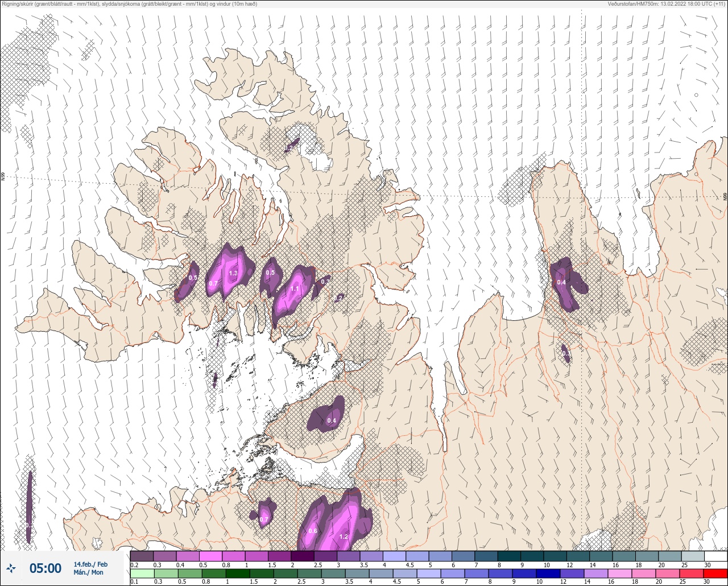Image resolution: width=728 pixels, height=586 pixels.
Task: Pick the upper legend pink swatch labeled 0.5
Action: (210, 556)
